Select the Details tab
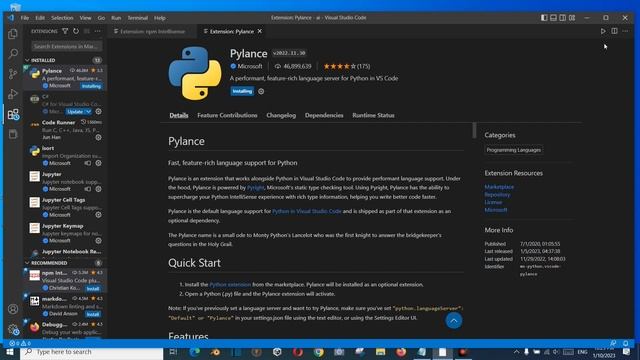 [x=179, y=116]
